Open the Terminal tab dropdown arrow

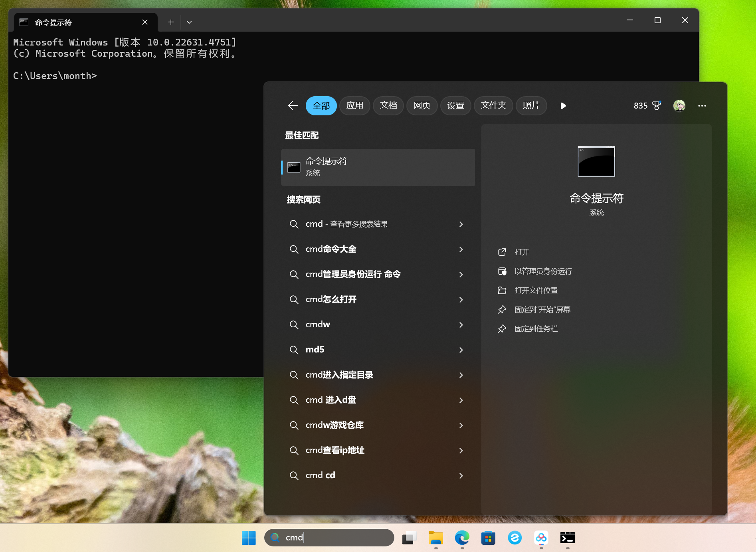click(x=189, y=22)
